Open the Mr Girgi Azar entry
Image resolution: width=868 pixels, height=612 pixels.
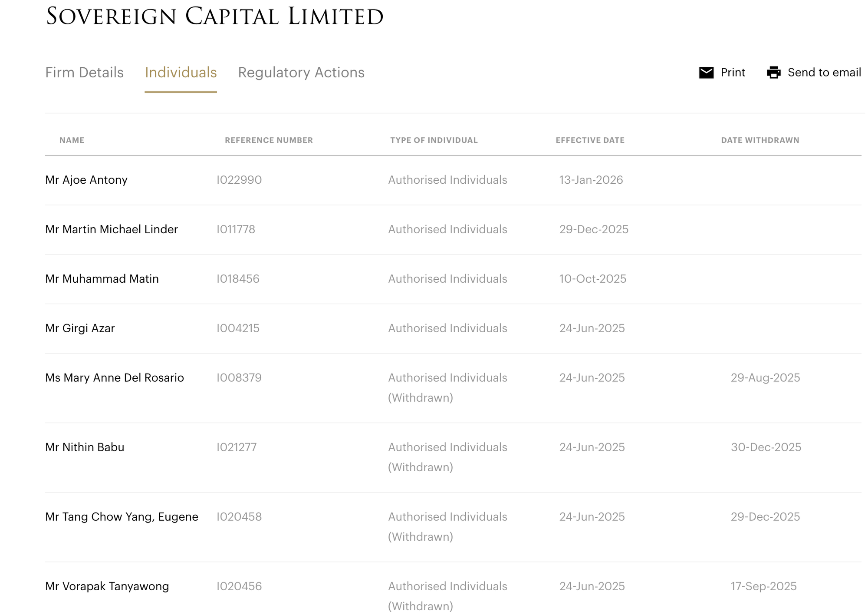click(80, 328)
